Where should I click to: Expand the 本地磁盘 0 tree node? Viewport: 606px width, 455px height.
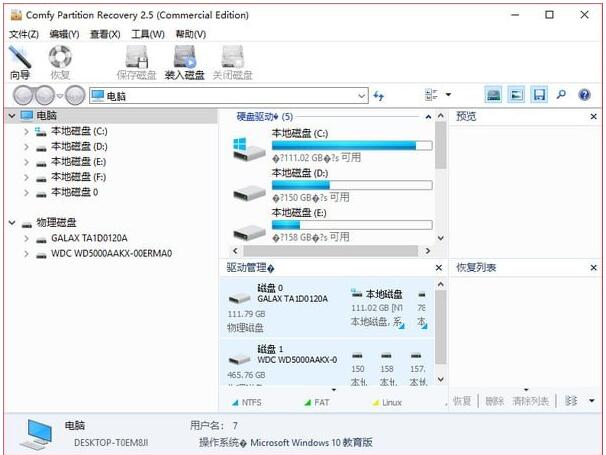[x=26, y=193]
